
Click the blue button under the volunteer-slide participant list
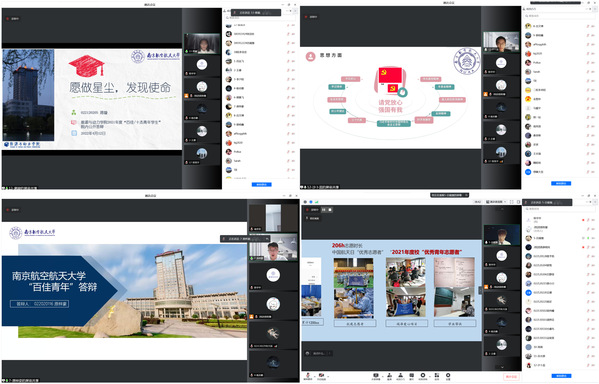coord(561,376)
